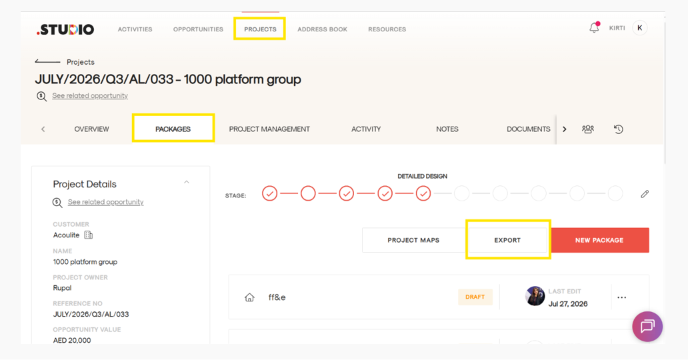This screenshot has width=688, height=360.
Task: Open the Address Book menu
Action: (322, 29)
